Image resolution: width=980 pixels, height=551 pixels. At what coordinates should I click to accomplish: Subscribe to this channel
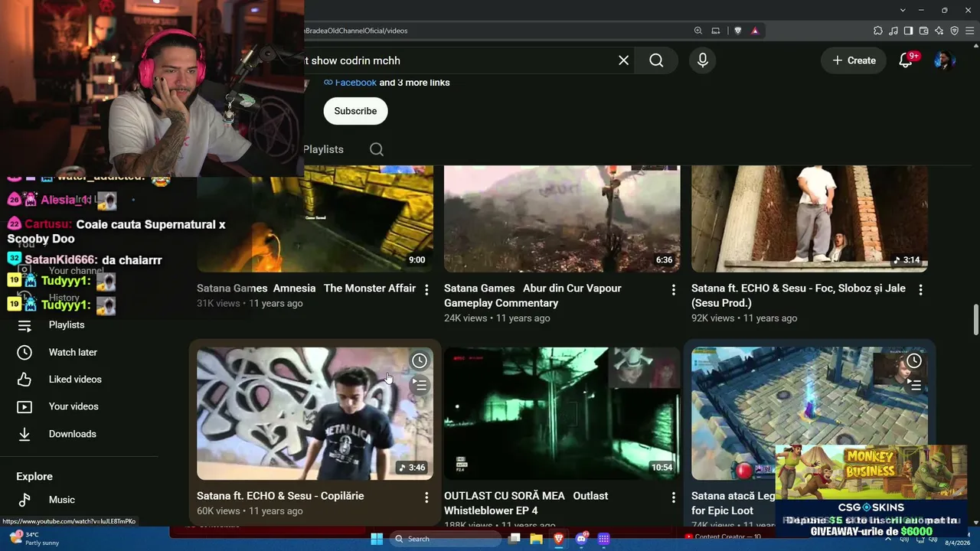coord(355,111)
